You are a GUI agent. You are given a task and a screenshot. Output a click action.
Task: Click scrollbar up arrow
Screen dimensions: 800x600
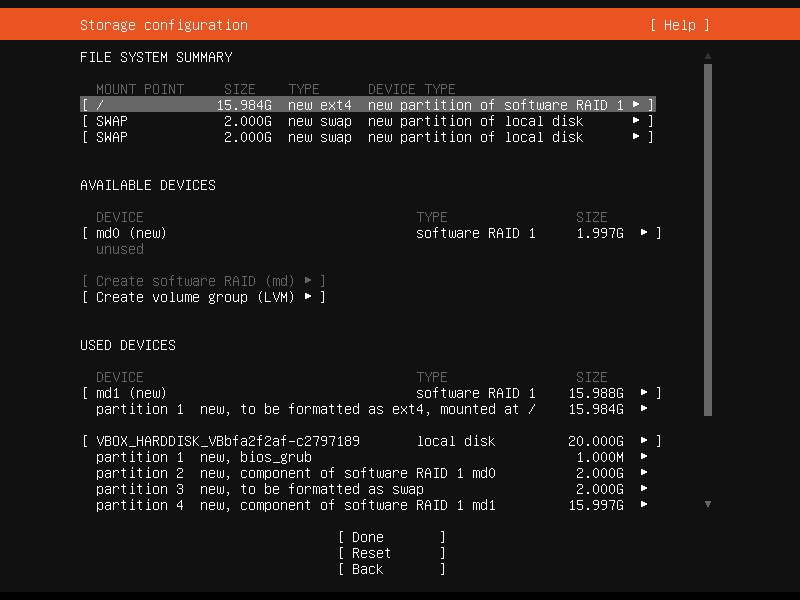708,56
